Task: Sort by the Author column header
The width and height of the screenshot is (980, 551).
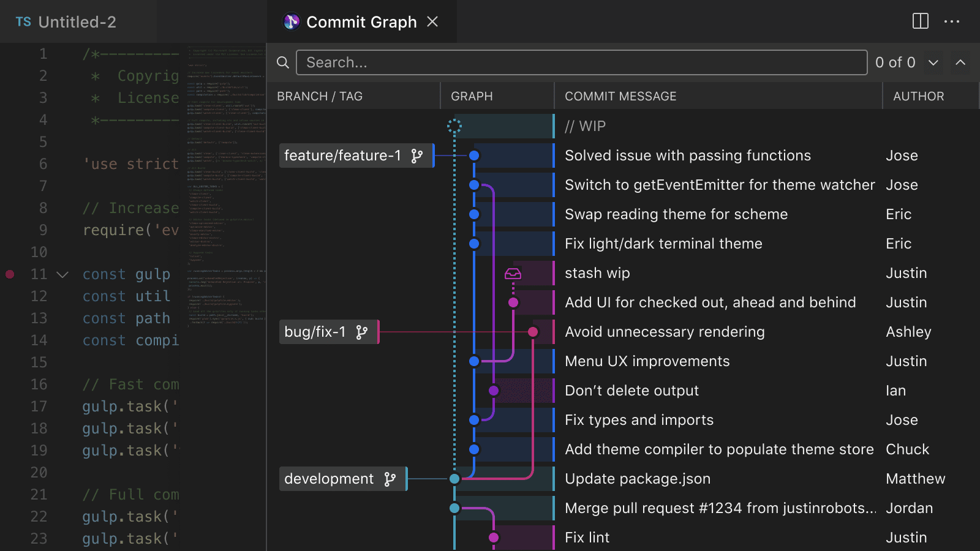Action: point(918,96)
